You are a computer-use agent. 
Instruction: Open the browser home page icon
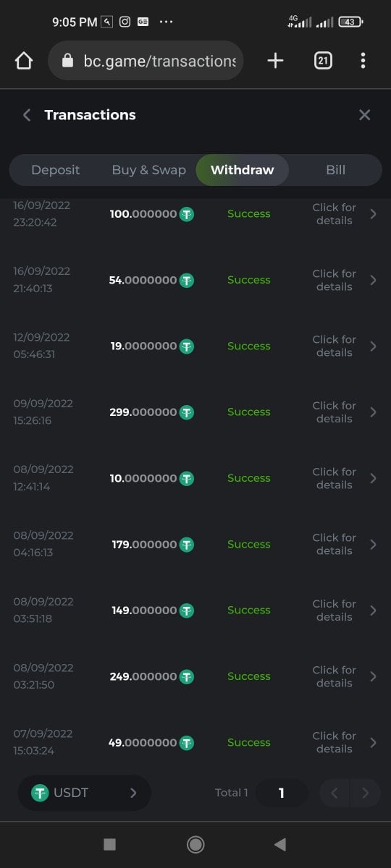tap(24, 61)
